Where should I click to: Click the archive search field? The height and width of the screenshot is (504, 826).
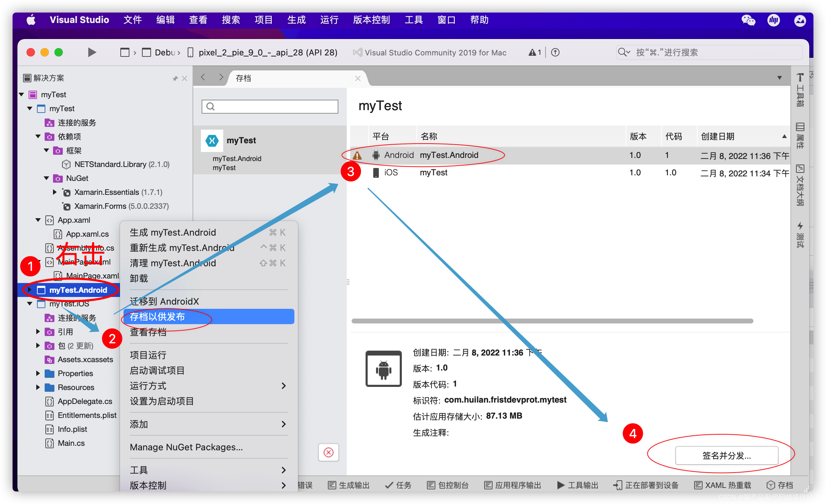click(x=270, y=106)
